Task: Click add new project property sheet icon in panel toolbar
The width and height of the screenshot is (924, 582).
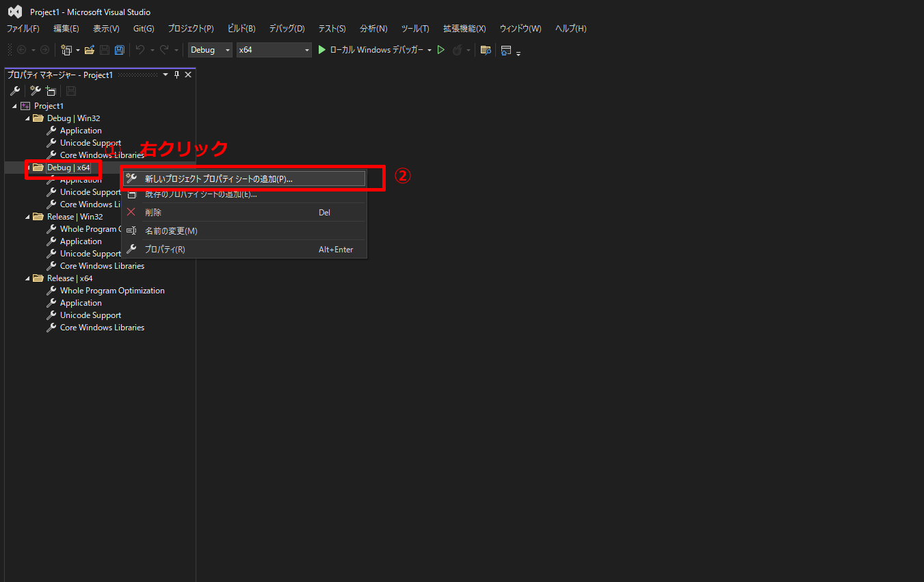Action: [36, 91]
